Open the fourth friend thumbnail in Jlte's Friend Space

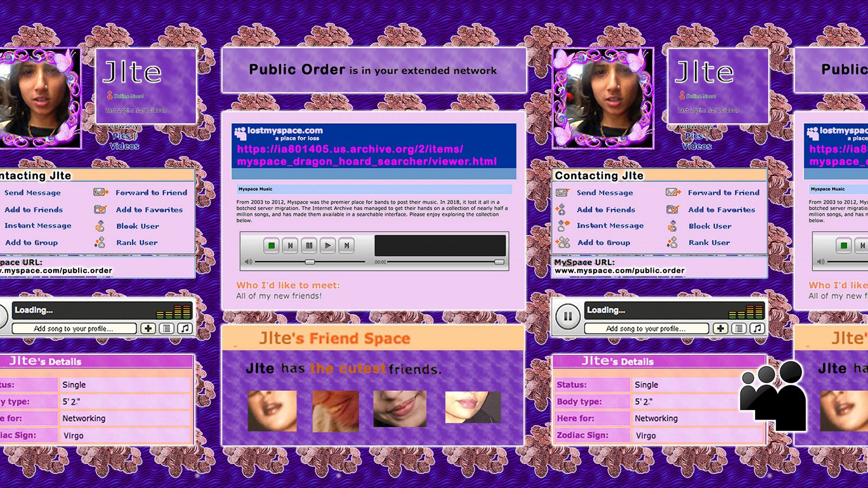[x=473, y=407]
